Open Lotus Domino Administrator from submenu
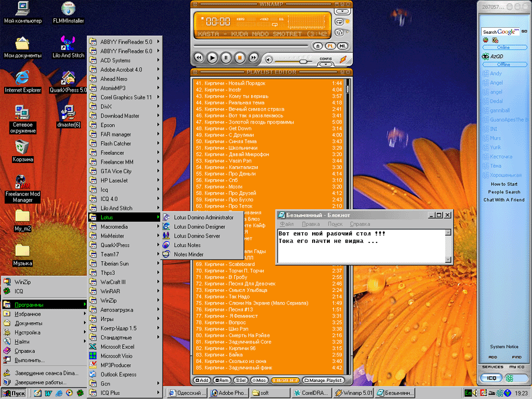 pyautogui.click(x=202, y=217)
